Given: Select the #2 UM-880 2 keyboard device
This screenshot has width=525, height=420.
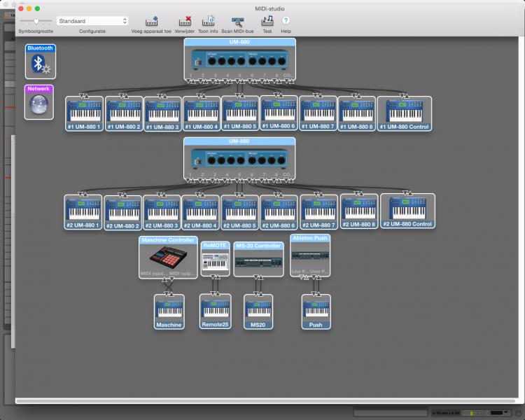Looking at the screenshot, I should (123, 213).
